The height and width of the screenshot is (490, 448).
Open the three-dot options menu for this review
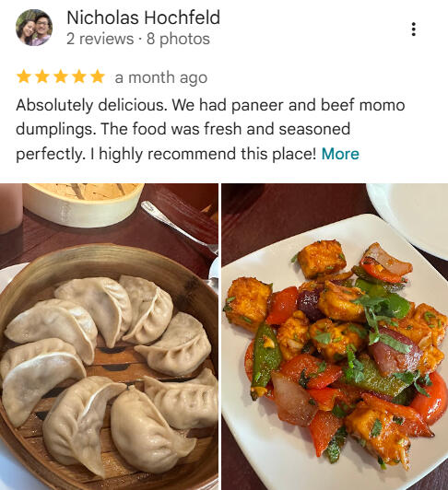(x=414, y=29)
